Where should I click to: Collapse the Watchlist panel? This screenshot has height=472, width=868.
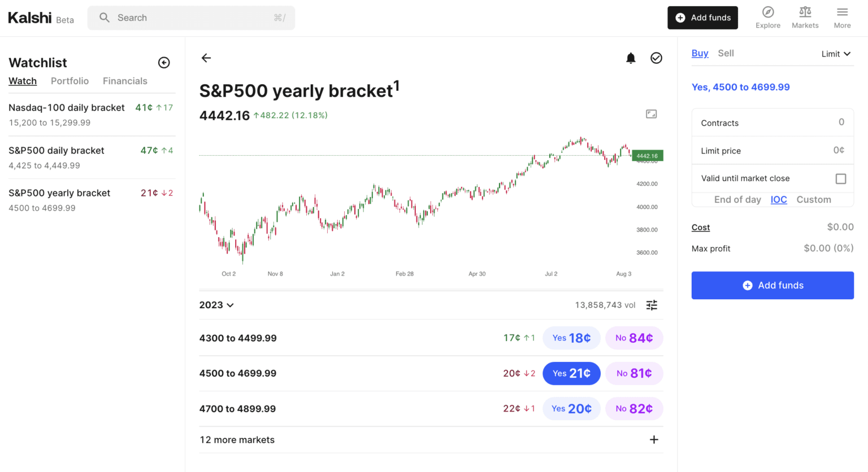tap(163, 62)
